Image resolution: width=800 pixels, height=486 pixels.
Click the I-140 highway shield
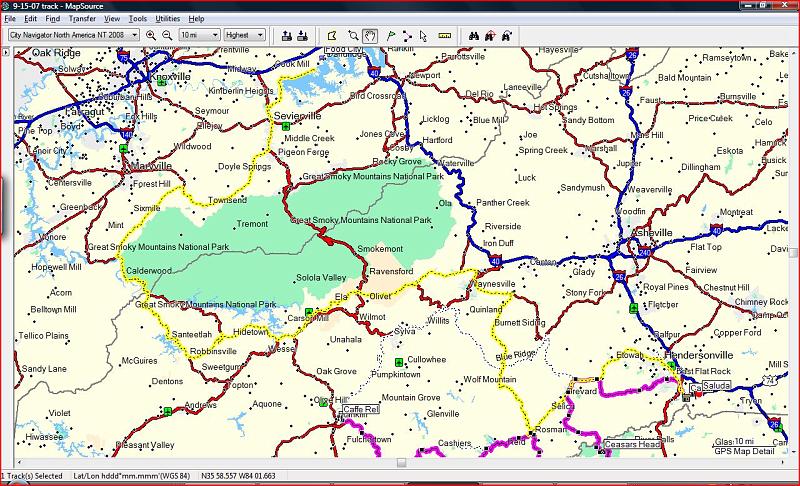[x=127, y=135]
